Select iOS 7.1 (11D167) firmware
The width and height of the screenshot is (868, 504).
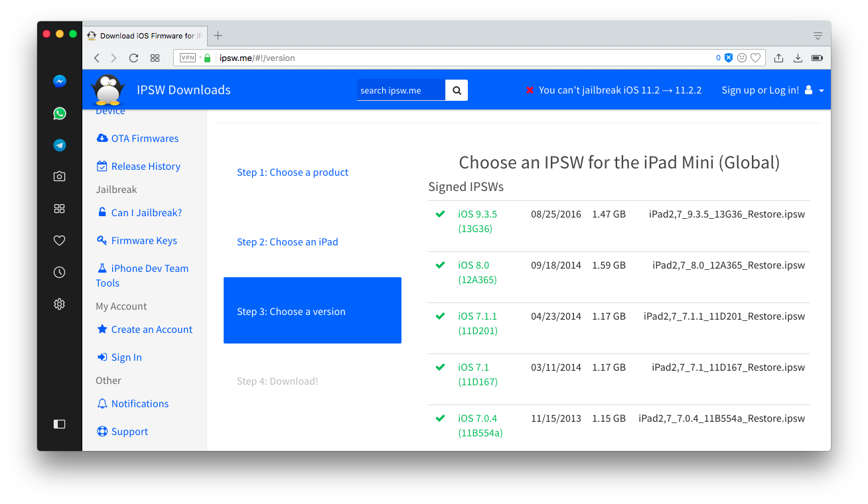point(477,375)
